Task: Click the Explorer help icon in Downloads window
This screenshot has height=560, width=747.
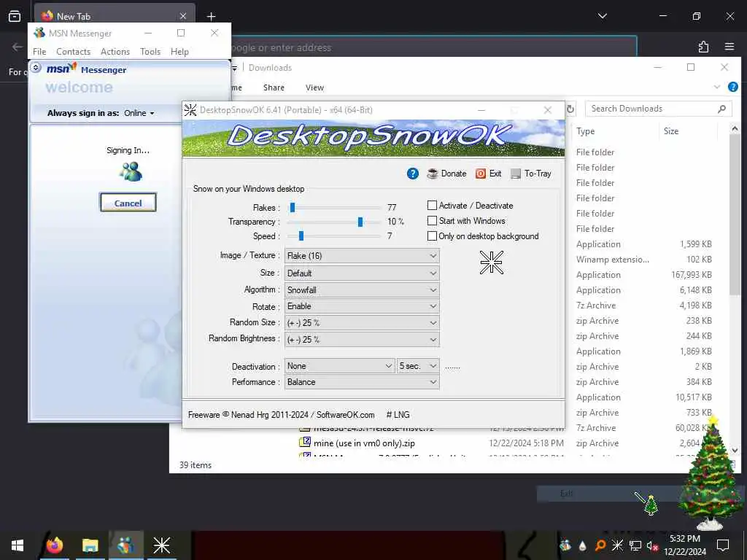Action: (732, 87)
